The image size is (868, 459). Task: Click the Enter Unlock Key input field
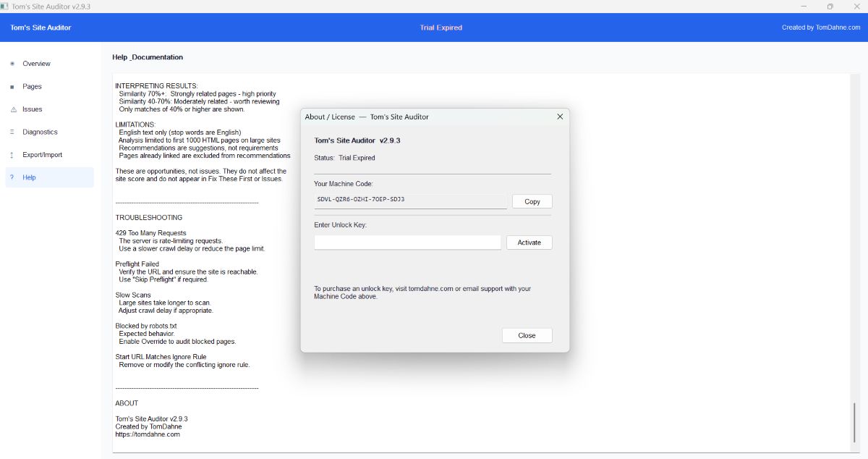tap(407, 242)
